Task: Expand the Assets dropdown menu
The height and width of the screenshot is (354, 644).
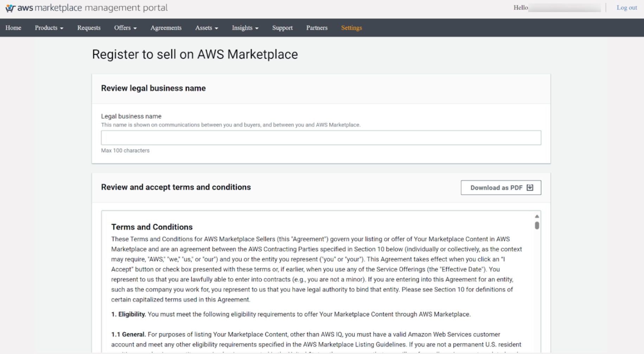Action: (207, 28)
